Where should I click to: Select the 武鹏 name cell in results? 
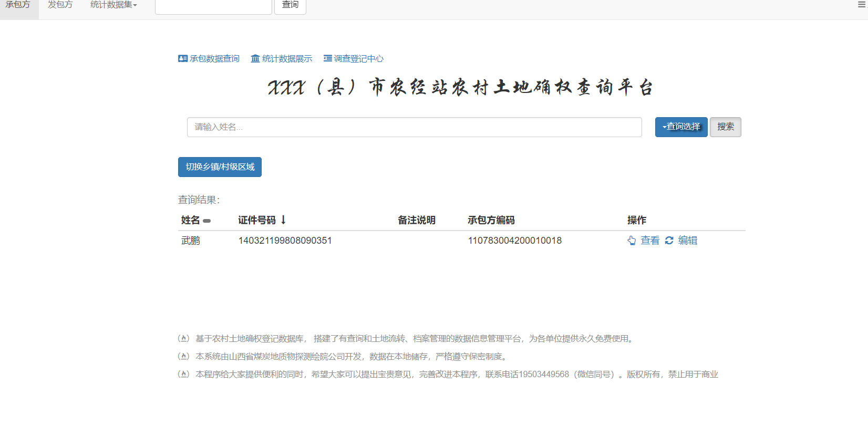191,241
